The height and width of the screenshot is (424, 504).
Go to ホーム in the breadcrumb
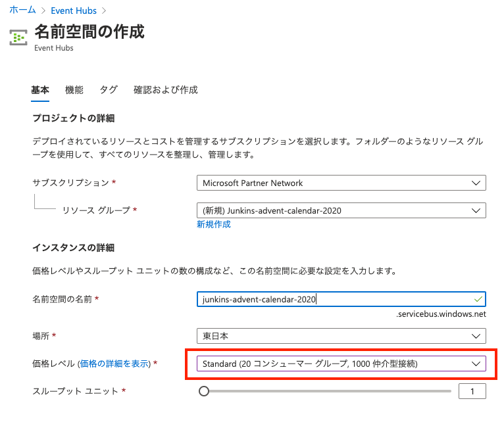(23, 10)
